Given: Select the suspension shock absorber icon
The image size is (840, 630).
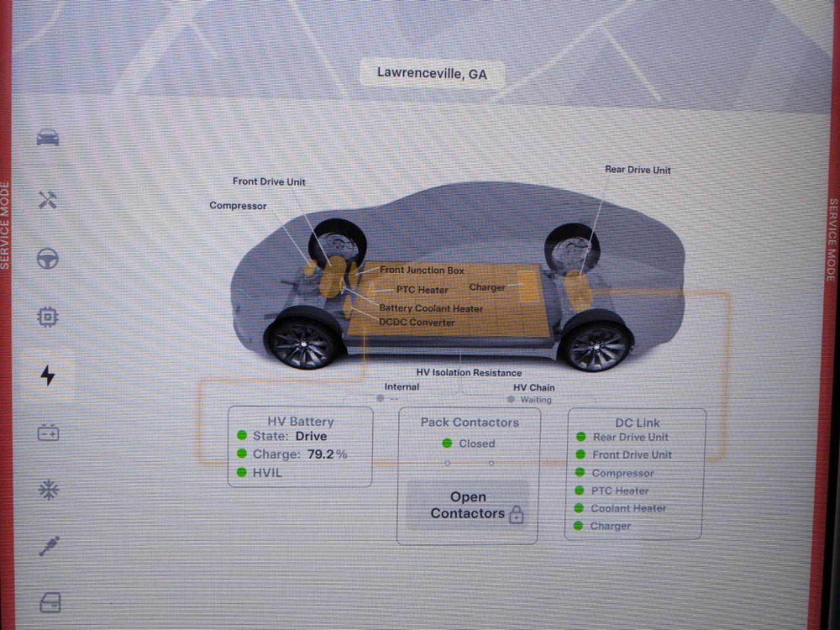Looking at the screenshot, I should (x=49, y=546).
